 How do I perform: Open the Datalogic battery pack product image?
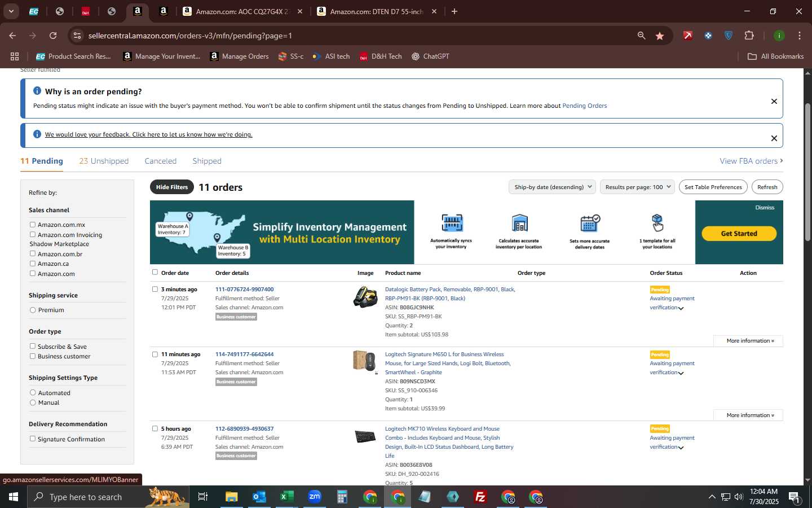(x=365, y=297)
